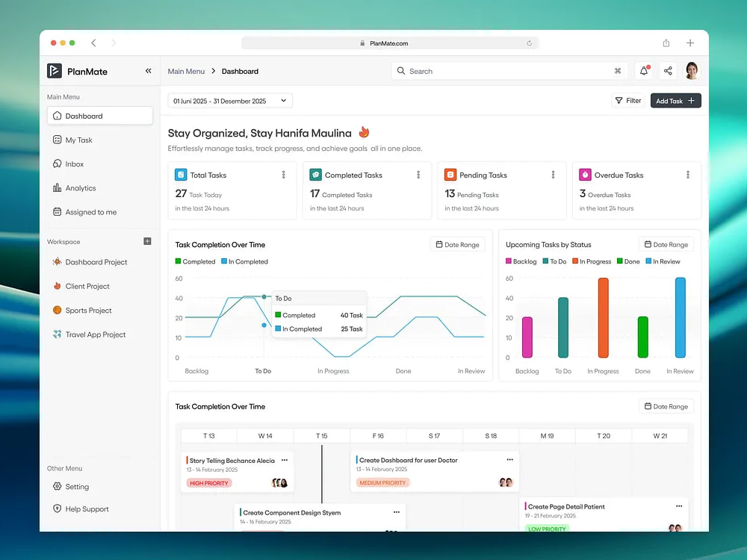Select the F 16 day column header

coord(378,436)
